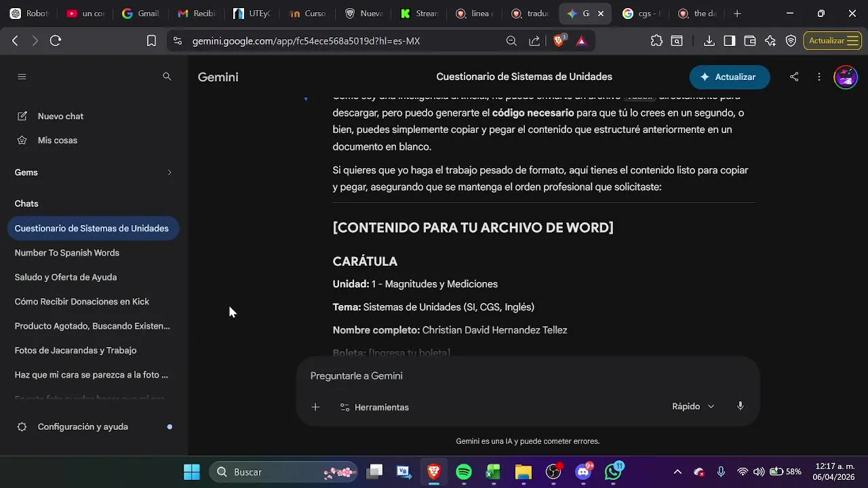This screenshot has height=488, width=868.
Task: Click the taskbar Buscar search box
Action: pos(284,472)
